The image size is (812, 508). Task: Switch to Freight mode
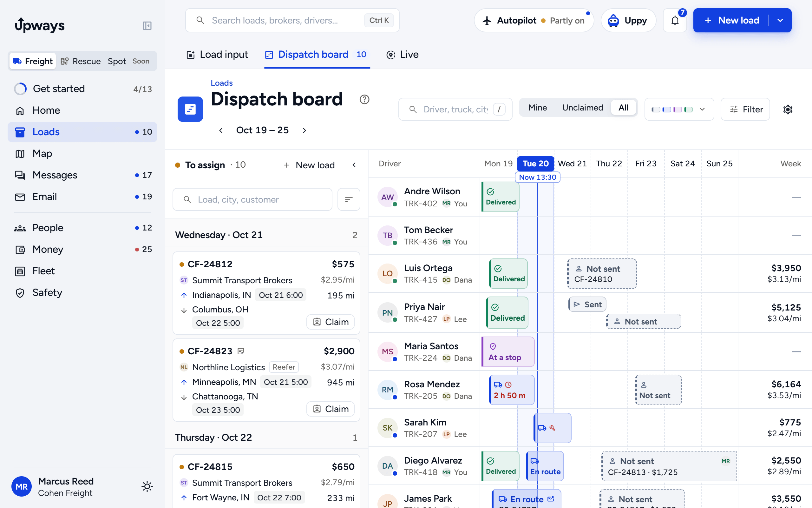click(33, 61)
